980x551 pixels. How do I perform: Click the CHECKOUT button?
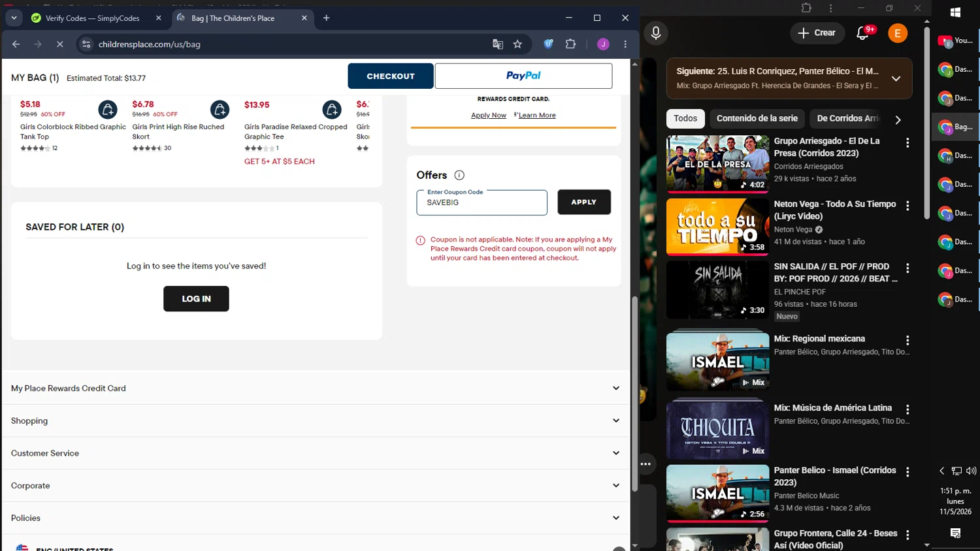(391, 76)
